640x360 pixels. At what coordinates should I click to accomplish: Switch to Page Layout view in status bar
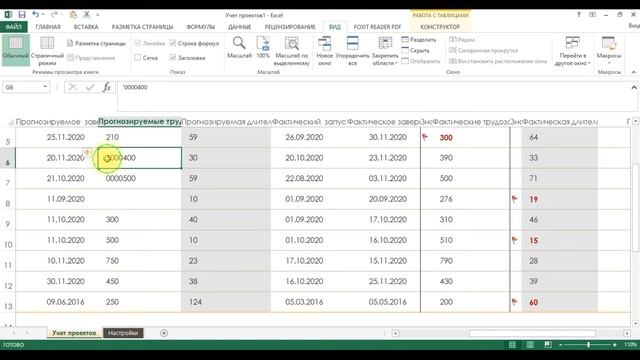530,345
